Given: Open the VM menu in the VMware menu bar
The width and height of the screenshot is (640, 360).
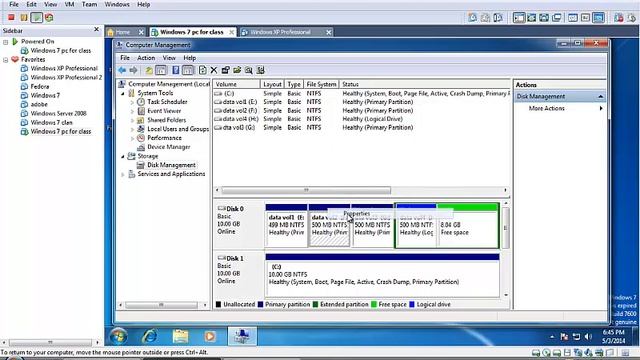Looking at the screenshot, I should [x=69, y=4].
